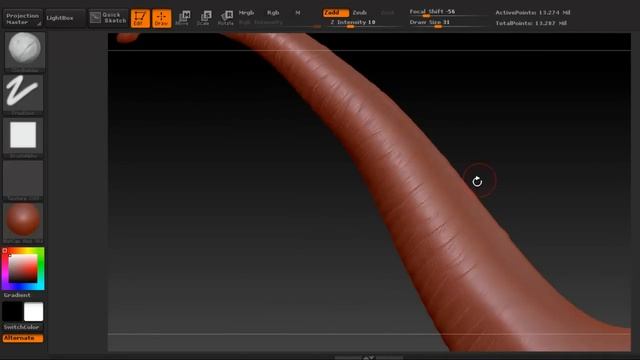
Task: Click the ActivePoints count readout
Action: (533, 13)
